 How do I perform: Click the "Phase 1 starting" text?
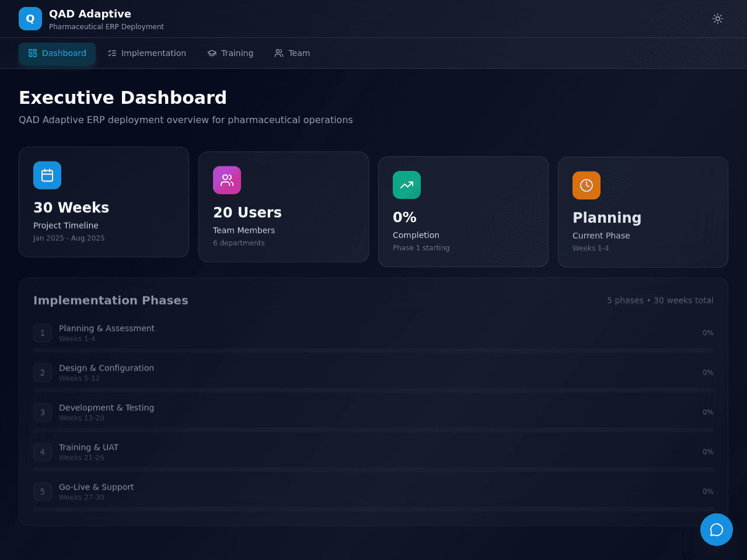[x=421, y=248]
